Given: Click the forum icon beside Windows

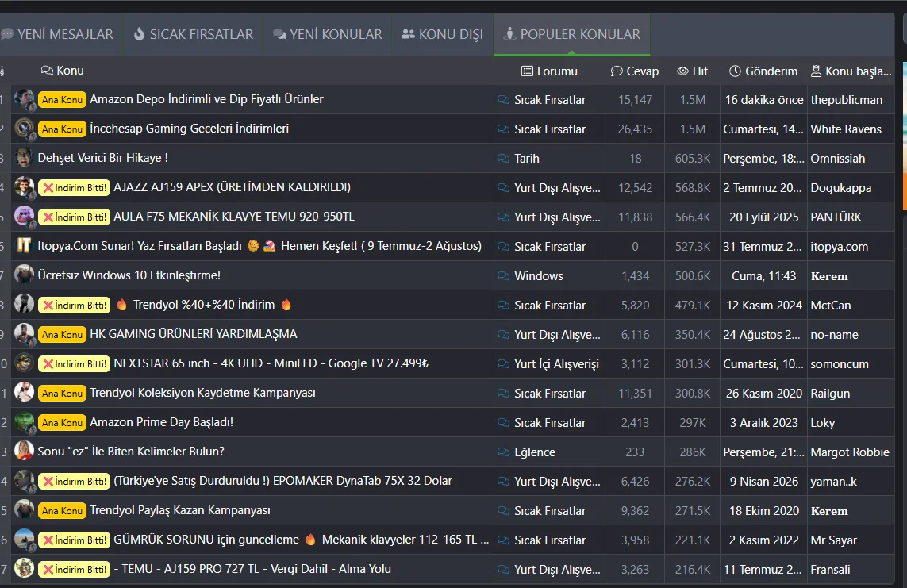Looking at the screenshot, I should tap(503, 276).
